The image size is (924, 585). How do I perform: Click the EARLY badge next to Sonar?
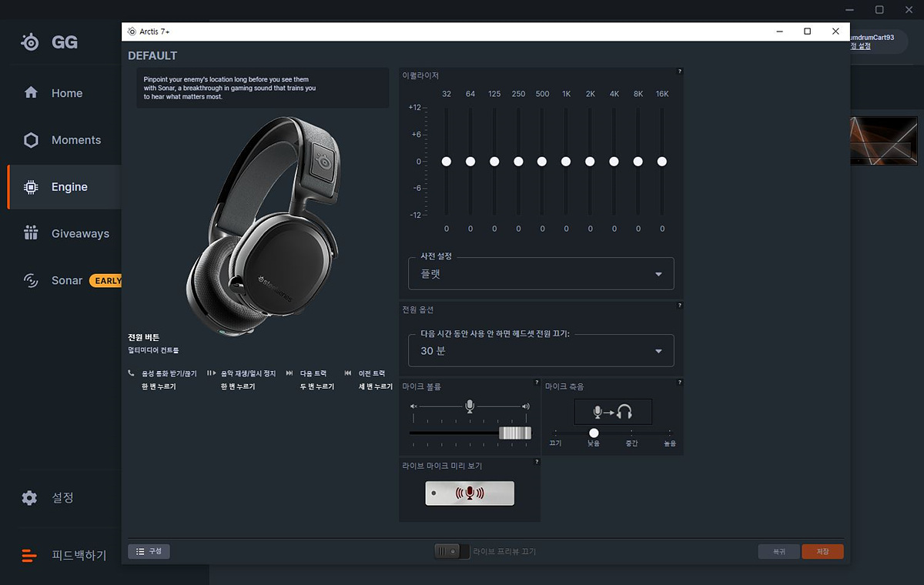point(105,281)
